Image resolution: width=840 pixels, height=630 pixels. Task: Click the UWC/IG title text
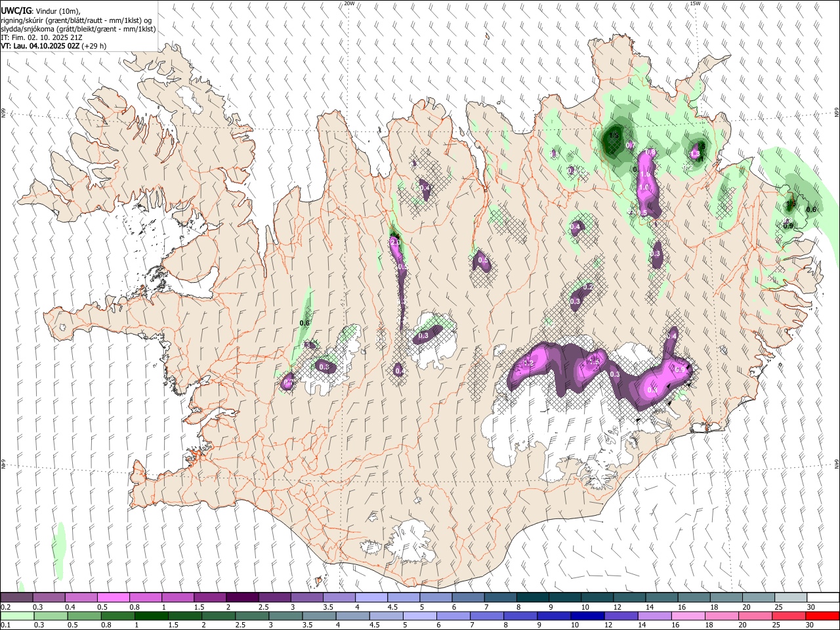pyautogui.click(x=16, y=10)
